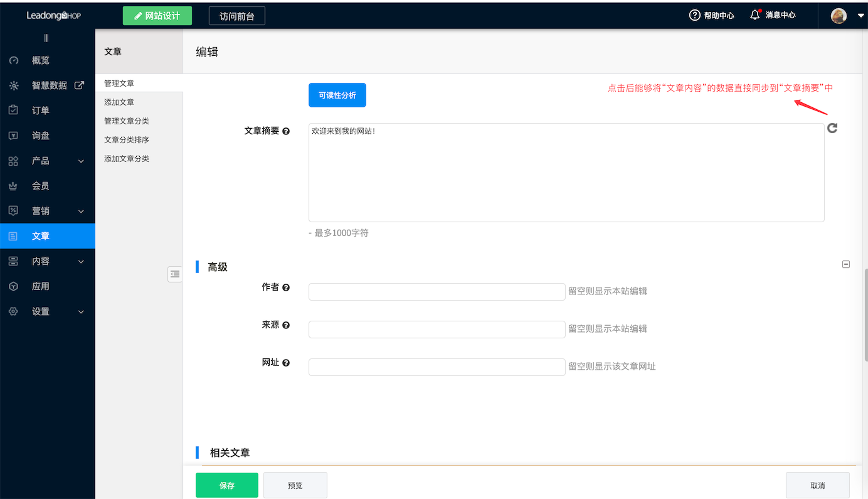Click the help icon beside 作者 field
Viewport: 868px width, 499px height.
point(287,287)
